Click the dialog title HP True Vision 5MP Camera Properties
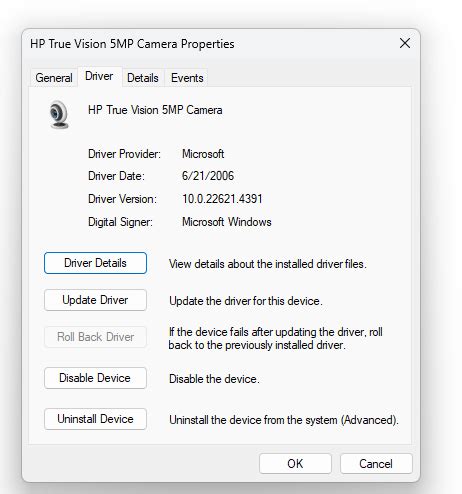This screenshot has width=462, height=494. tap(132, 44)
